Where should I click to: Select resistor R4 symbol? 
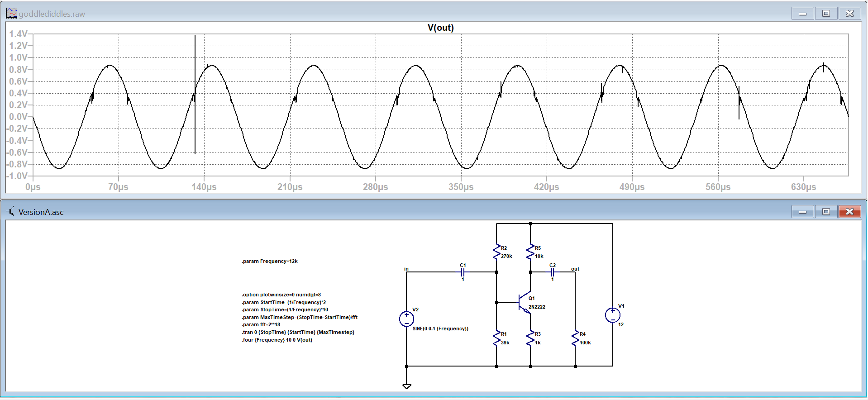pyautogui.click(x=575, y=338)
